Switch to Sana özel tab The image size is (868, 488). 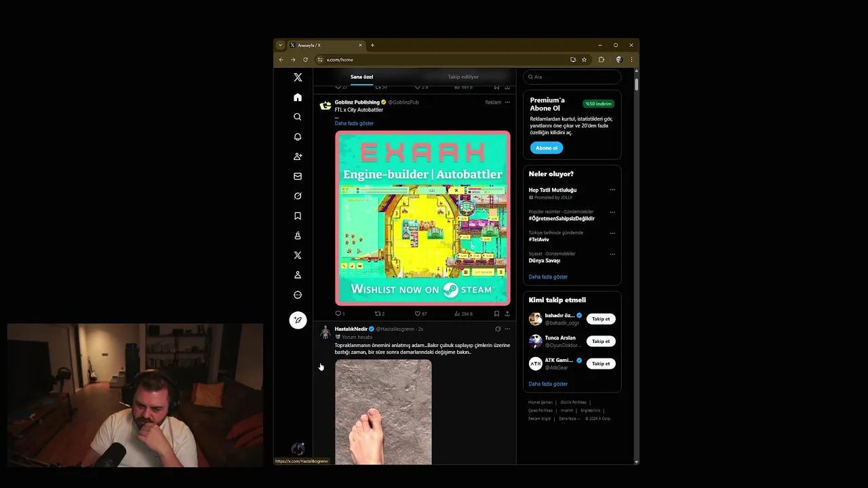point(361,77)
